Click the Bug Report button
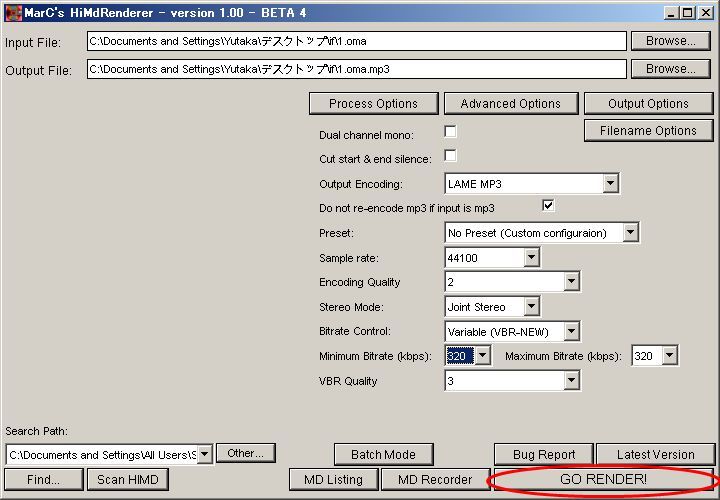Screen dimensions: 720x500 coord(544,455)
